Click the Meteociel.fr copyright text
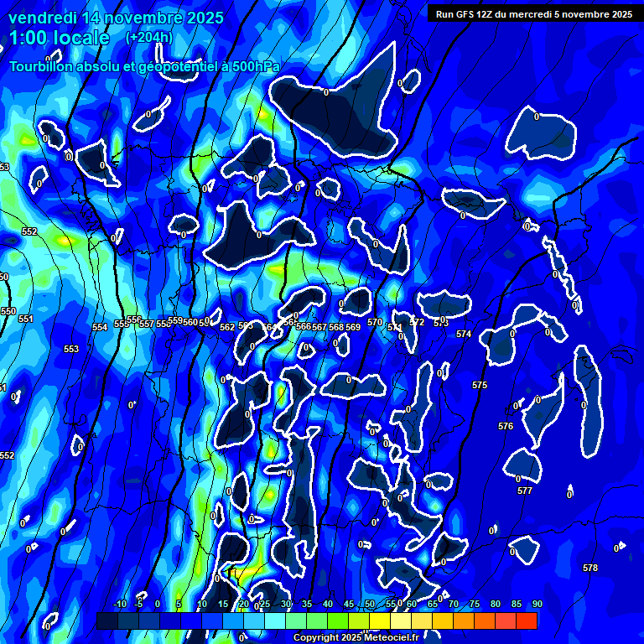The image size is (644, 644). coord(356,638)
